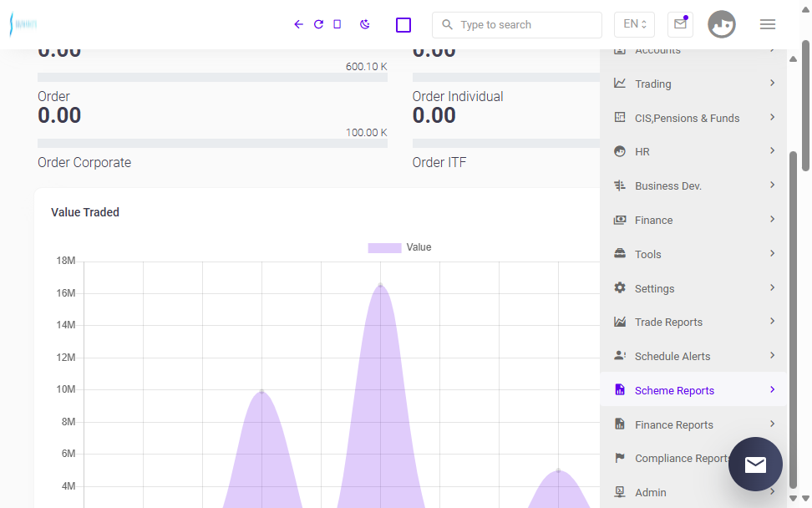Image resolution: width=812 pixels, height=508 pixels.
Task: Click the Order Individual label
Action: click(458, 96)
